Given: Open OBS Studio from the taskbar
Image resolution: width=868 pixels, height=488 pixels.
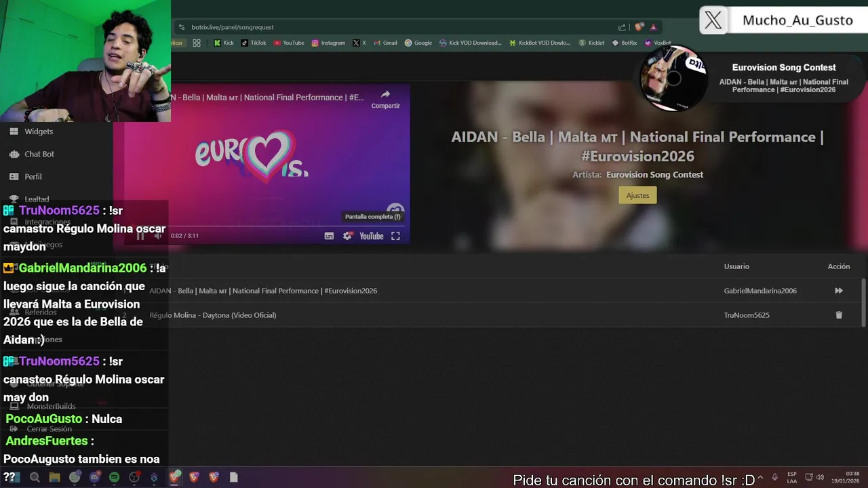Looking at the screenshot, I should [134, 477].
